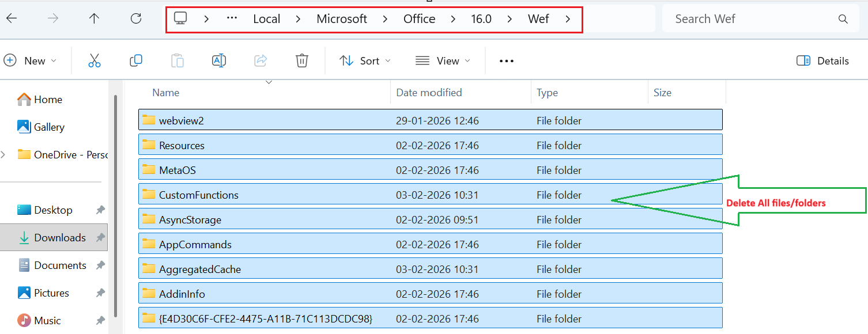
Task: Expand chevron after Office in path
Action: (x=453, y=19)
